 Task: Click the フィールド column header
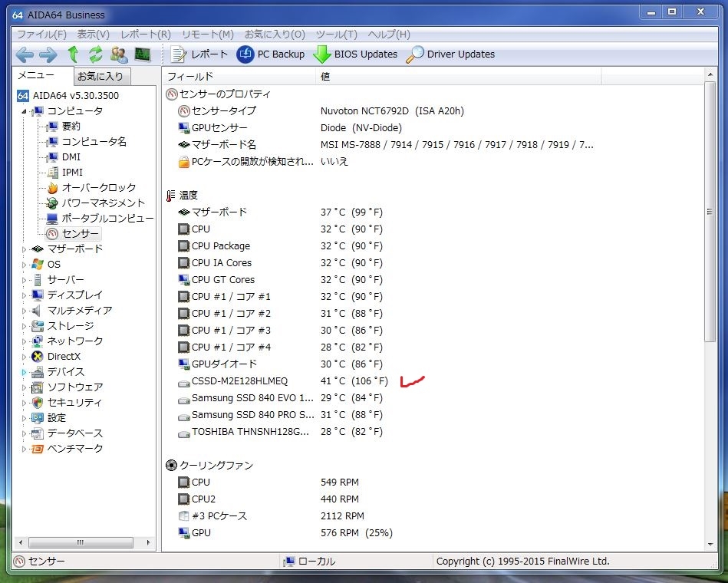(x=239, y=76)
